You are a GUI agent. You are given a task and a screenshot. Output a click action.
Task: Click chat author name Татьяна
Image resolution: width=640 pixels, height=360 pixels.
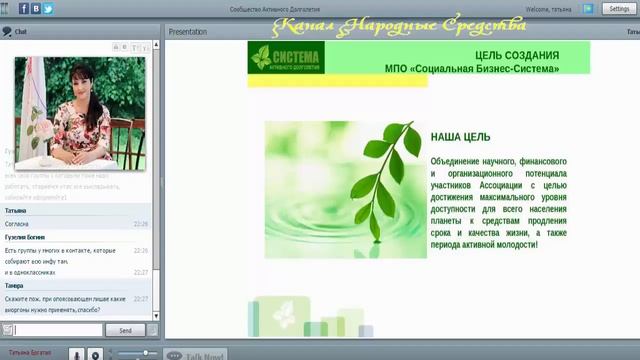[16, 211]
